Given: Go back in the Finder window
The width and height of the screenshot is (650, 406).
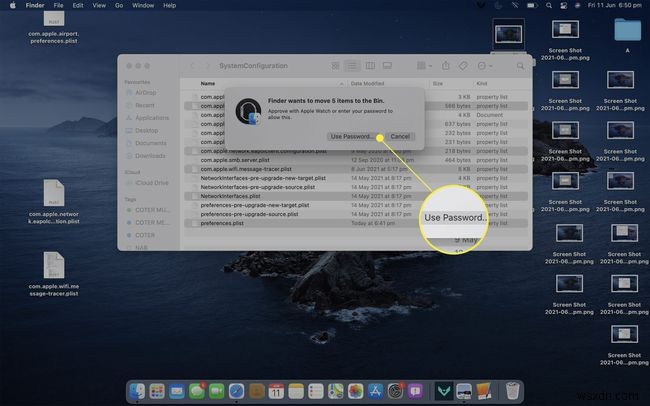Looking at the screenshot, I should pos(192,66).
